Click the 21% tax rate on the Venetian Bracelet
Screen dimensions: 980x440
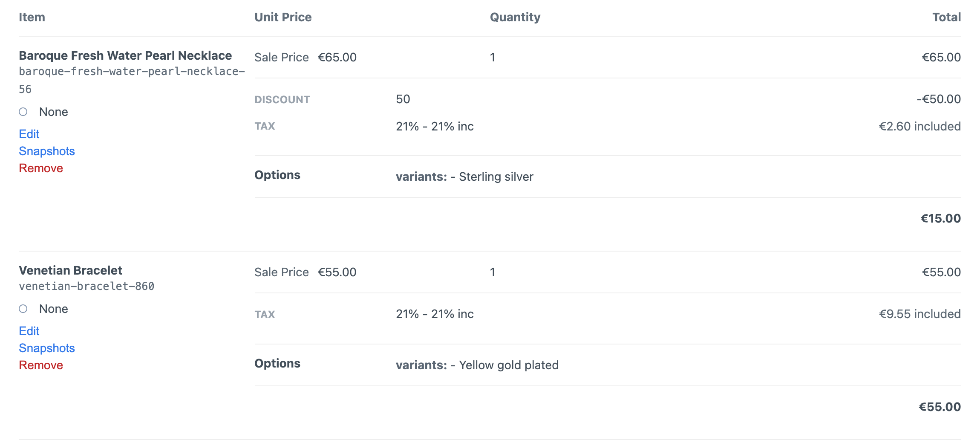pyautogui.click(x=434, y=314)
